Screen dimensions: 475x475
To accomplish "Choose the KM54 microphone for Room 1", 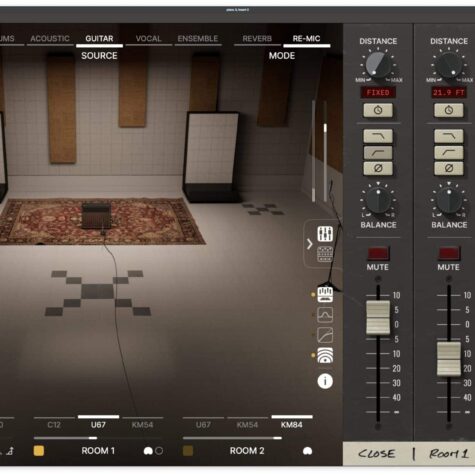I will [142, 424].
